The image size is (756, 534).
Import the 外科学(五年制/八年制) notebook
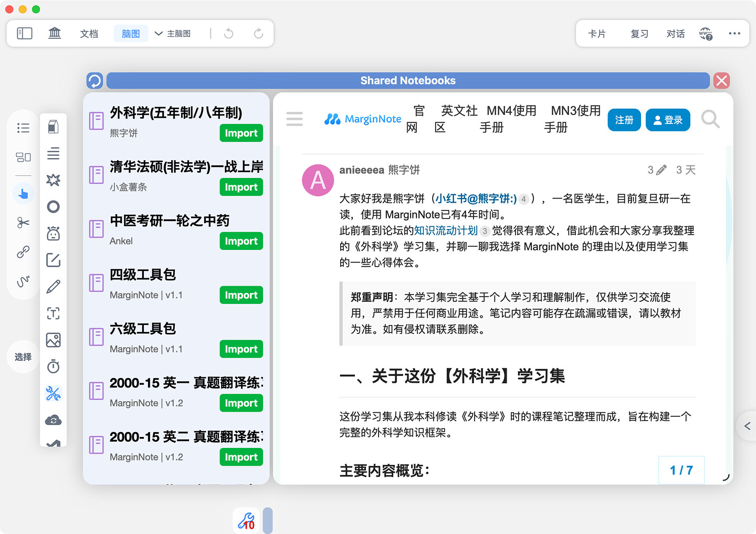(x=241, y=133)
